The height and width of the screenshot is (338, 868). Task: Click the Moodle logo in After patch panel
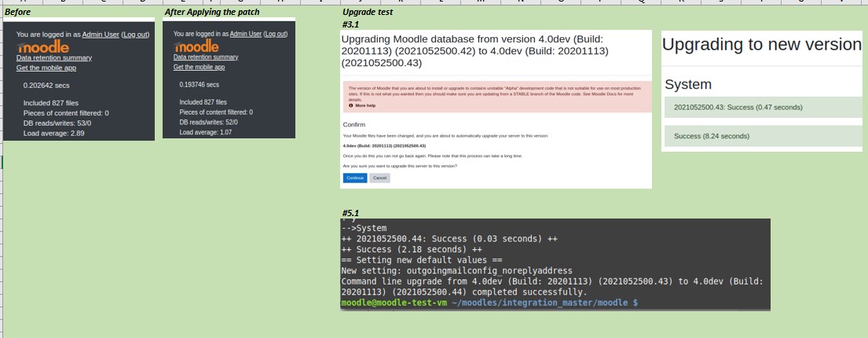click(x=196, y=46)
